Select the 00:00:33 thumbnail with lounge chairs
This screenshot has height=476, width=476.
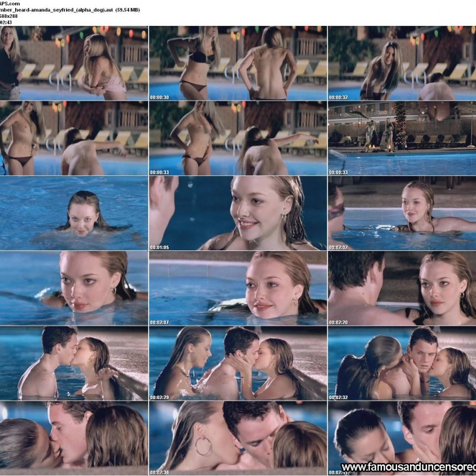pyautogui.click(x=238, y=138)
